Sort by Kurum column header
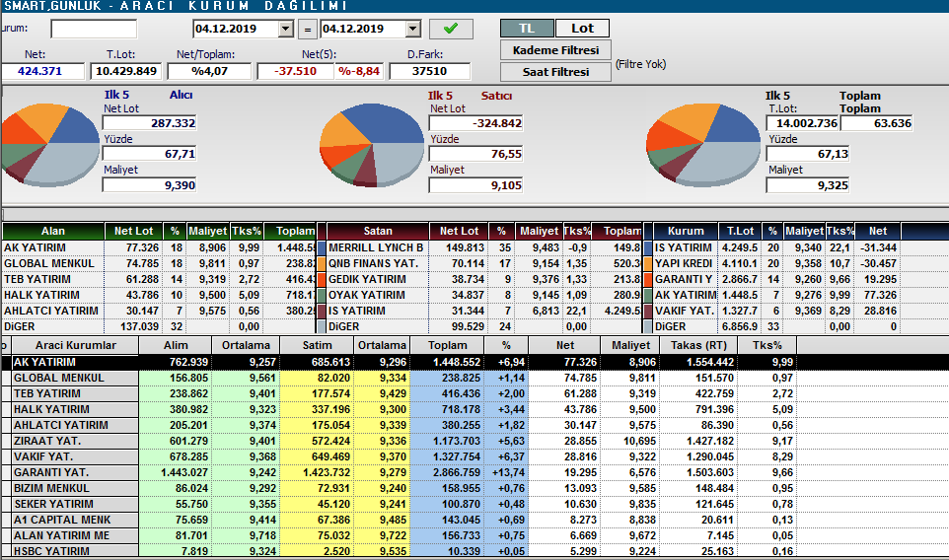Screen dimensions: 949x560 click(686, 231)
